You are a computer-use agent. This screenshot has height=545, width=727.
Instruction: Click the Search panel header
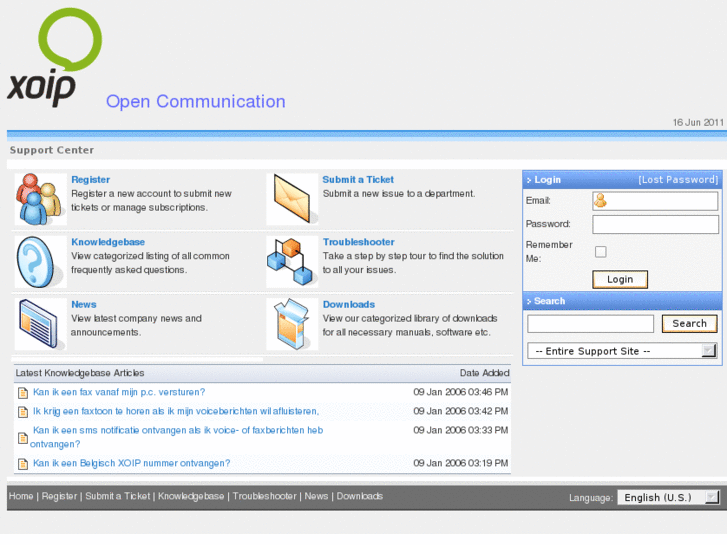point(622,301)
